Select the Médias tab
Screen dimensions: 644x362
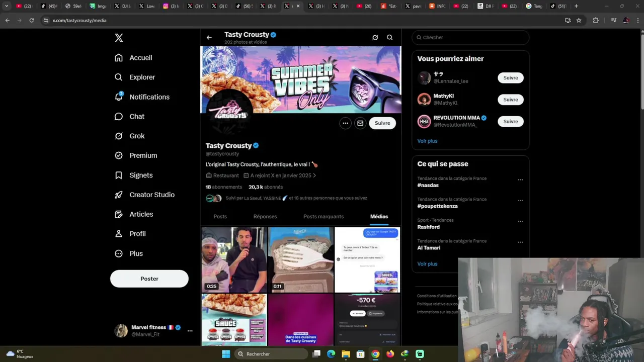[x=379, y=217]
